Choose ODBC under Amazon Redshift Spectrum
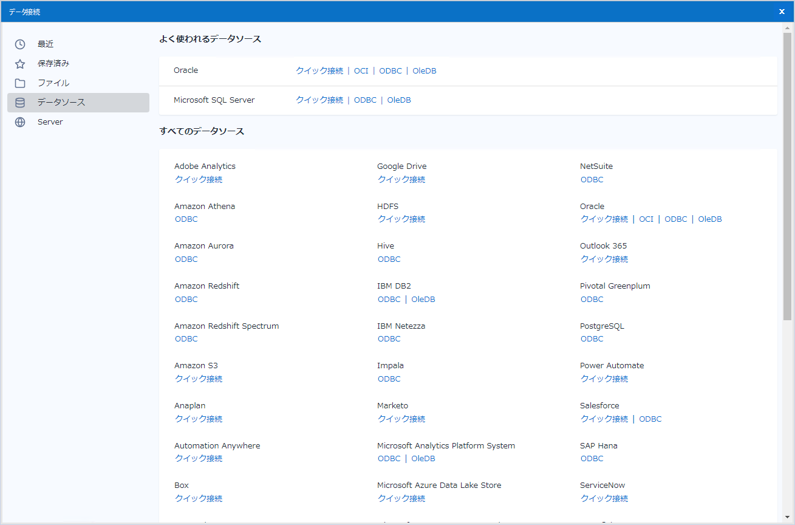 186,339
